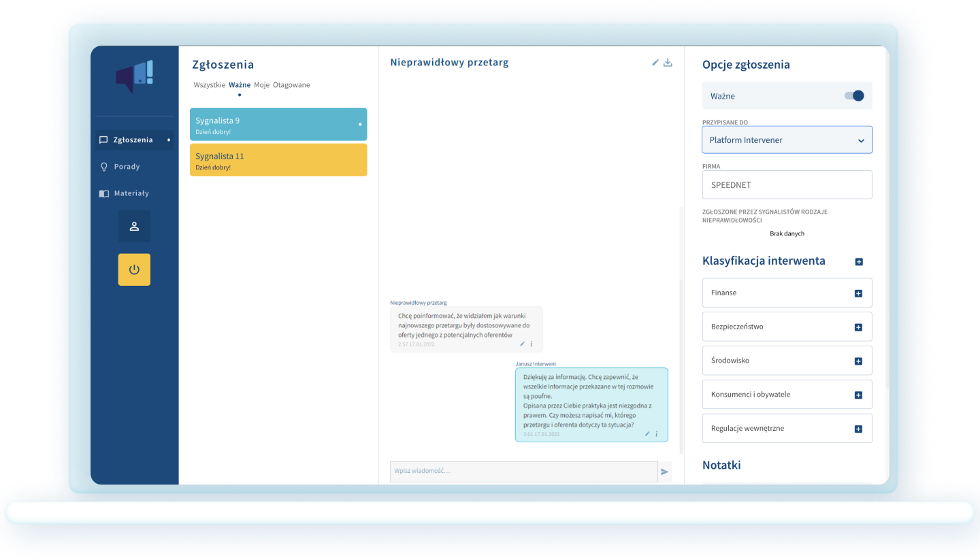Open the Sygnalista 9 report
980x560 pixels.
(x=278, y=125)
